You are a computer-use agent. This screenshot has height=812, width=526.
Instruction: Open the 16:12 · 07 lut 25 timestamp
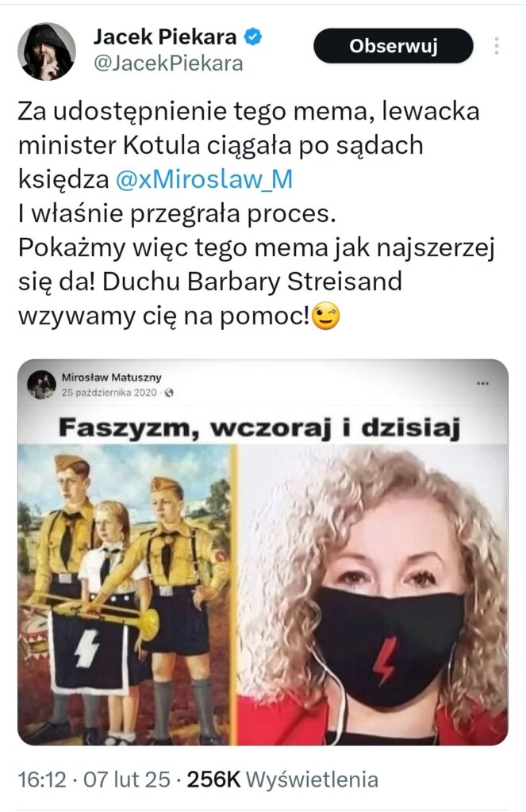click(x=94, y=779)
